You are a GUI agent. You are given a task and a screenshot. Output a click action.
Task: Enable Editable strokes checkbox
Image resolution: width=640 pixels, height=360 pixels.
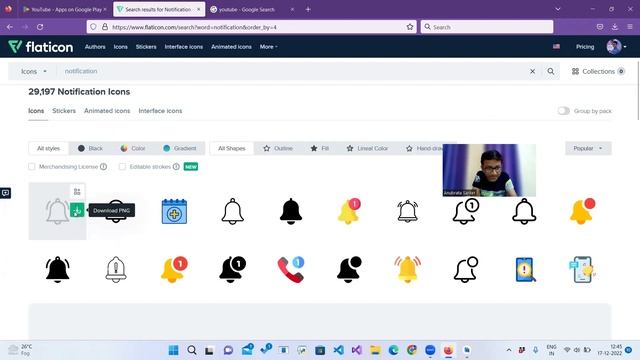[x=122, y=167]
